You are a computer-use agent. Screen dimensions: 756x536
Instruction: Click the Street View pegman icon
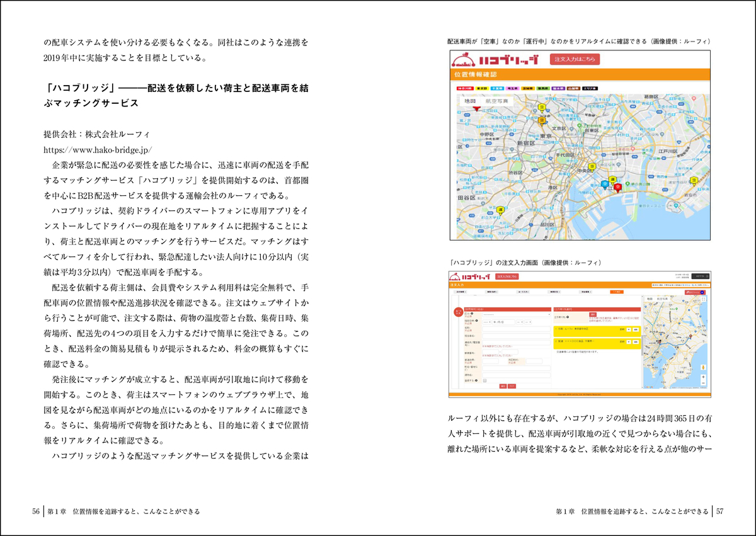(x=703, y=367)
